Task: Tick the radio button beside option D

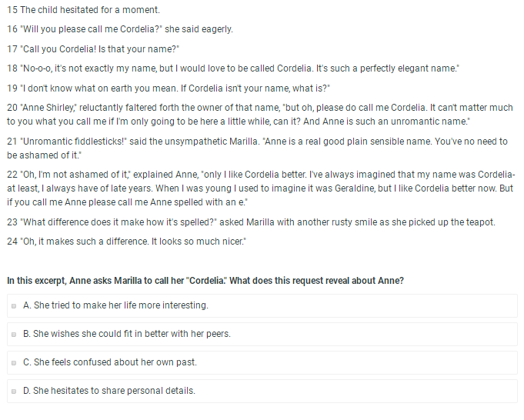Action: [14, 392]
